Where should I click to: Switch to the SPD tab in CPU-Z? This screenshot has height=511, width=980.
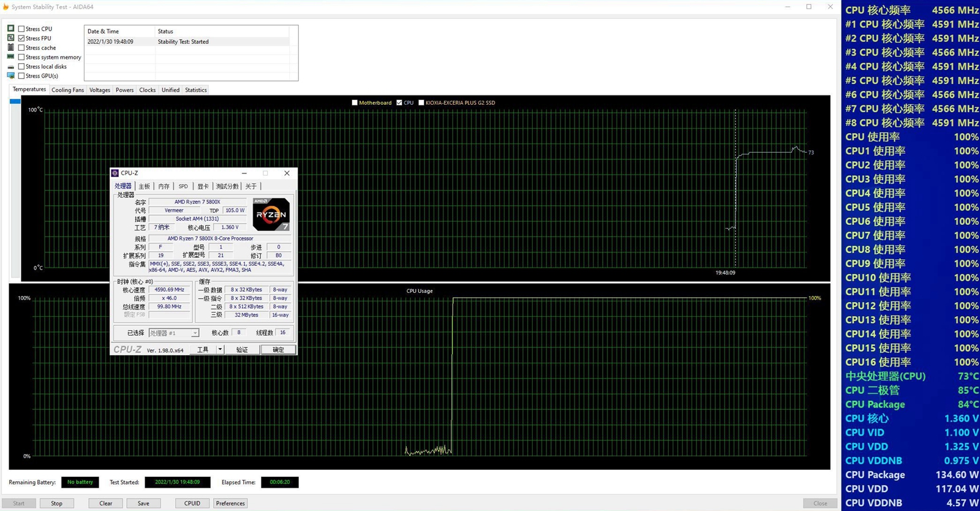[183, 186]
